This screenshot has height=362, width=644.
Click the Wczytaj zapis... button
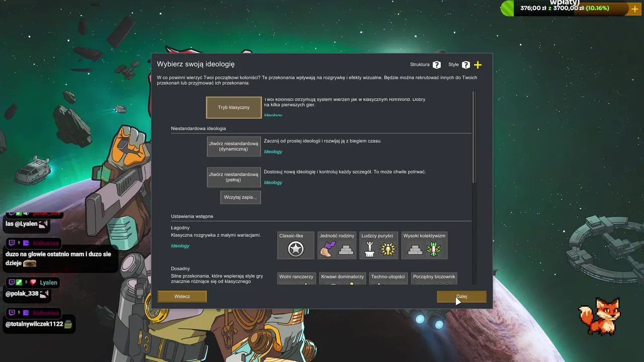click(x=240, y=197)
